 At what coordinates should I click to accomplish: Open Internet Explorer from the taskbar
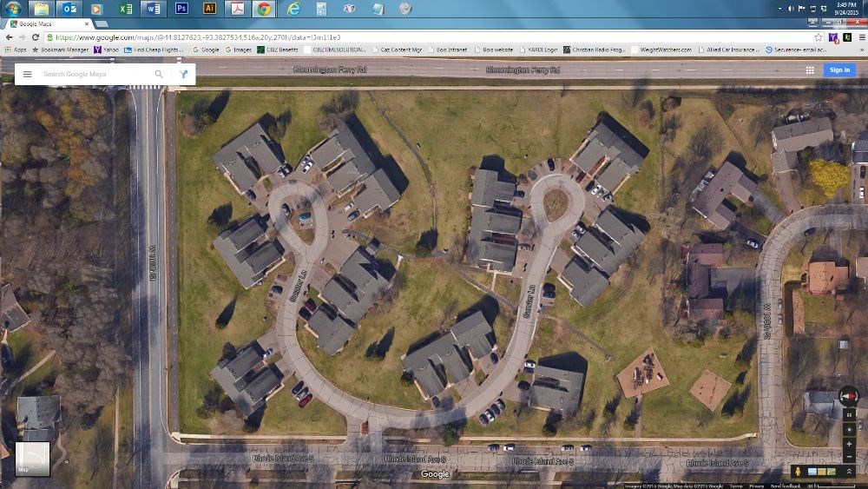(293, 9)
